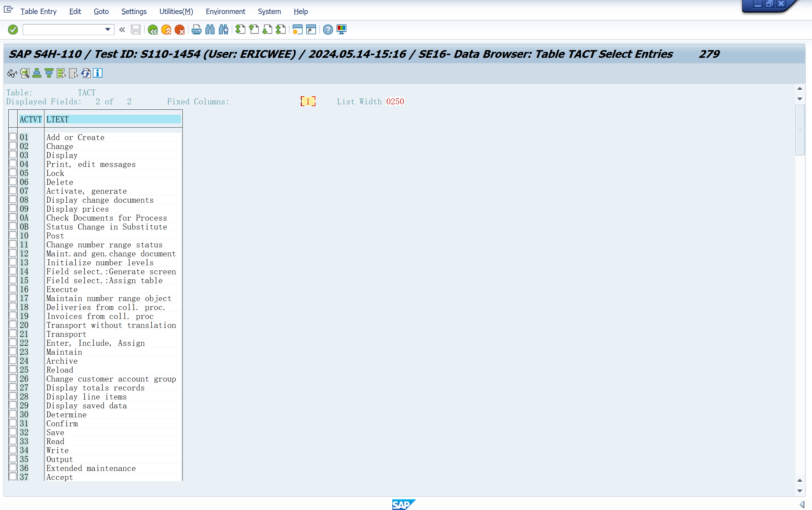Click the green Back arrow icon
The width and height of the screenshot is (812, 510).
coord(153,30)
